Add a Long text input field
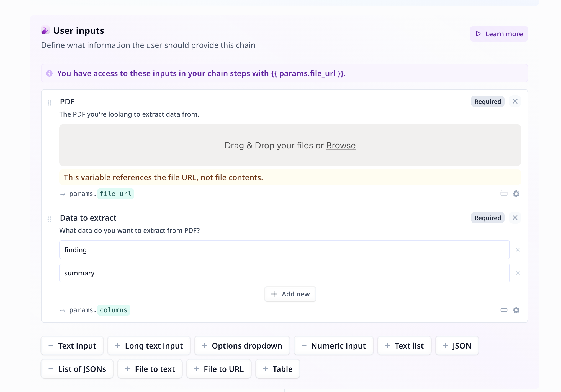This screenshot has width=561, height=392. tap(149, 345)
